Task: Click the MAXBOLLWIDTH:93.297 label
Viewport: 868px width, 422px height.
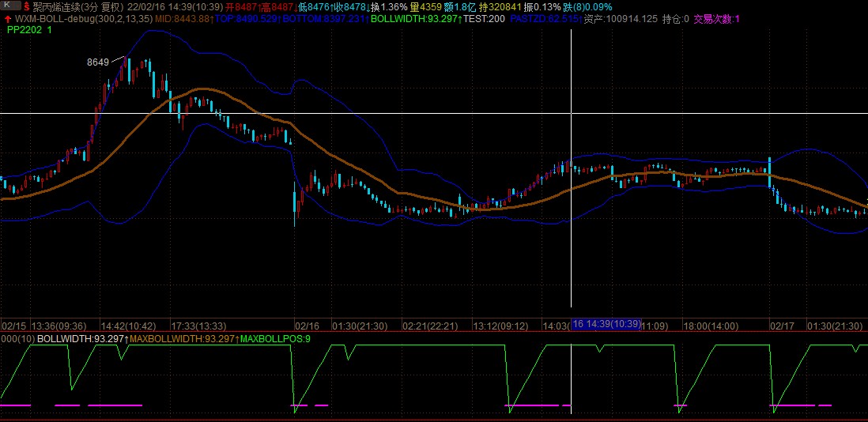Action: tap(183, 338)
